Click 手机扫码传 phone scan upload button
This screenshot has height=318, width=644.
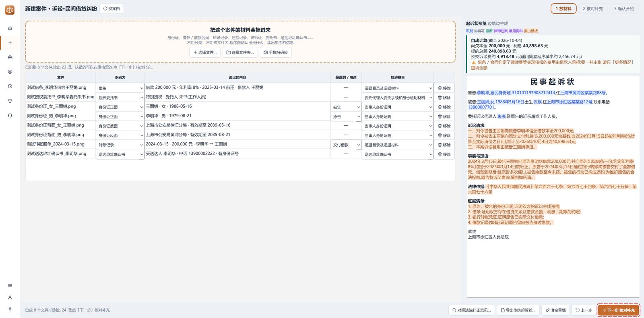[276, 52]
